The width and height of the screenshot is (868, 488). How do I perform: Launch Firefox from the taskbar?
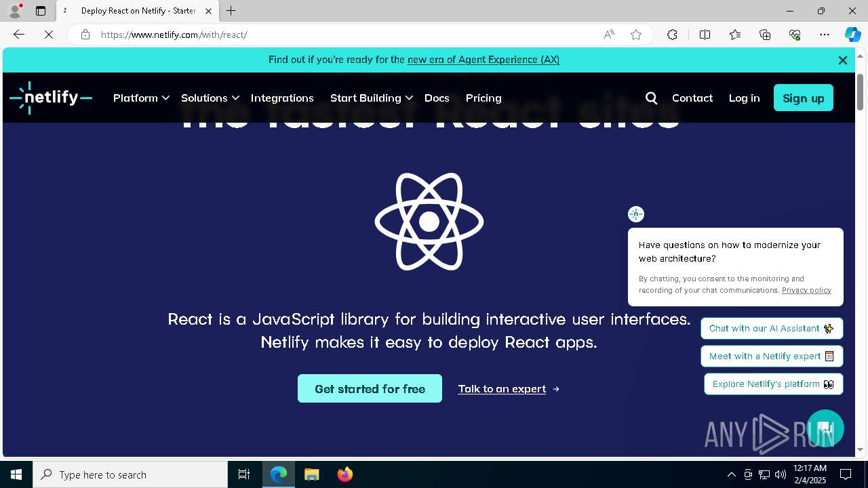345,474
